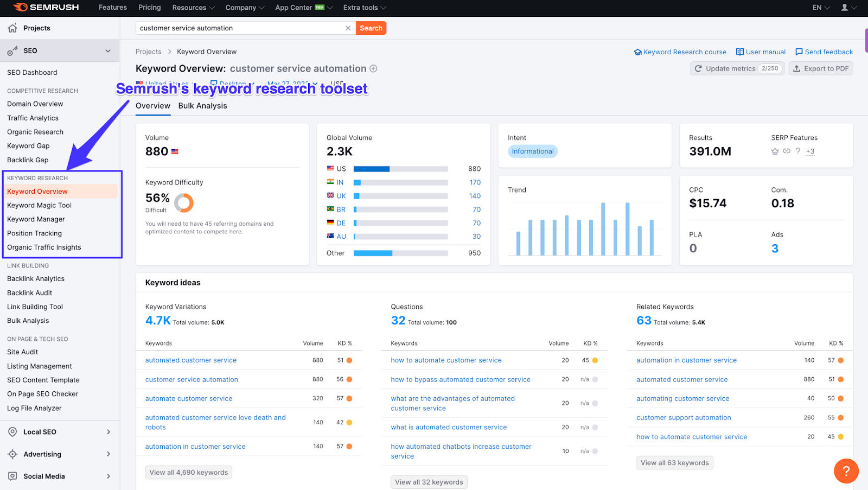Open the App Center dropdown menu
Image resolution: width=868 pixels, height=490 pixels.
coord(304,8)
